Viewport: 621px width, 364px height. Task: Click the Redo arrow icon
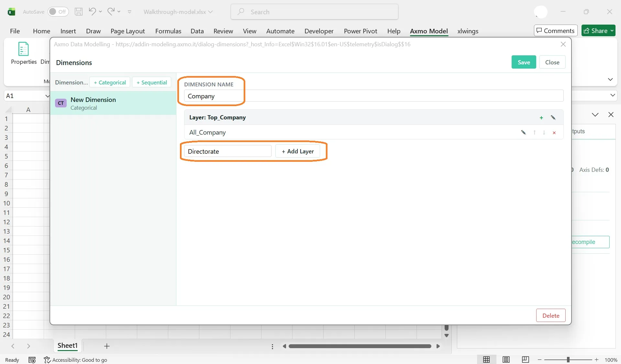click(x=111, y=12)
